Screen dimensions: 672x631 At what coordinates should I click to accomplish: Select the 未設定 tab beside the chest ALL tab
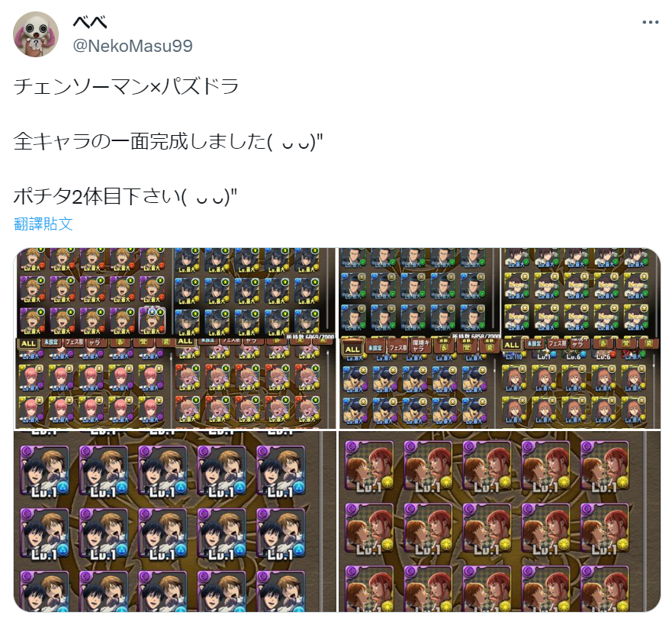click(375, 348)
